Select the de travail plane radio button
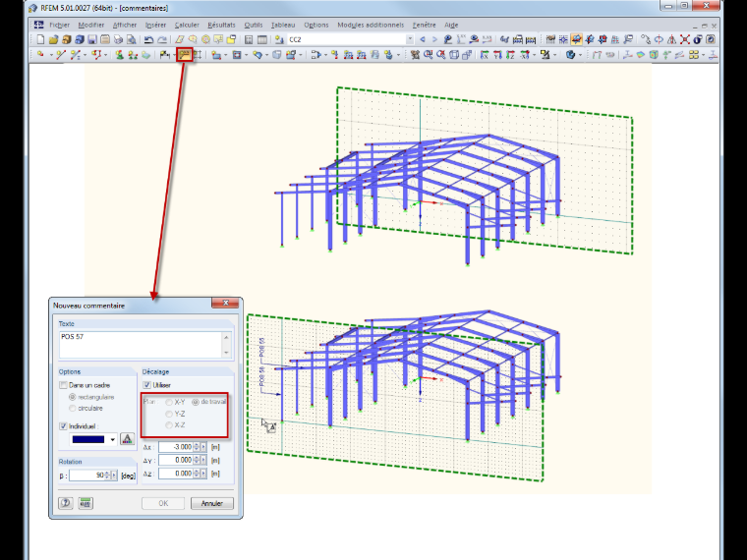 pyautogui.click(x=196, y=402)
